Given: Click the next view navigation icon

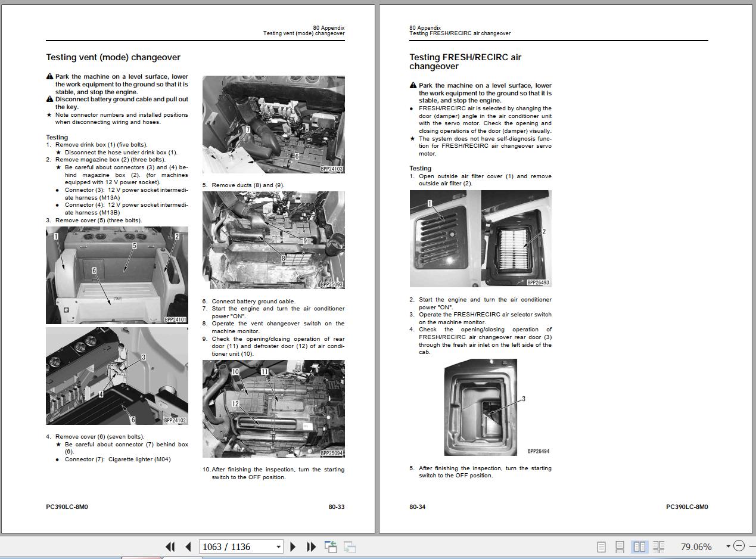Looking at the screenshot, I should coord(350,546).
